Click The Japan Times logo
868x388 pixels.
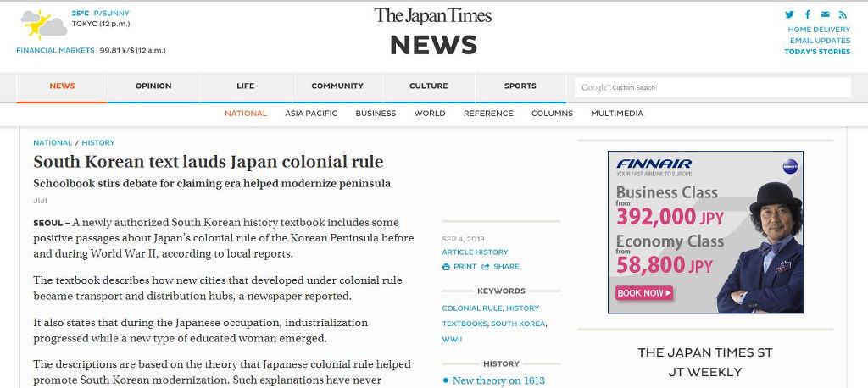click(x=433, y=15)
